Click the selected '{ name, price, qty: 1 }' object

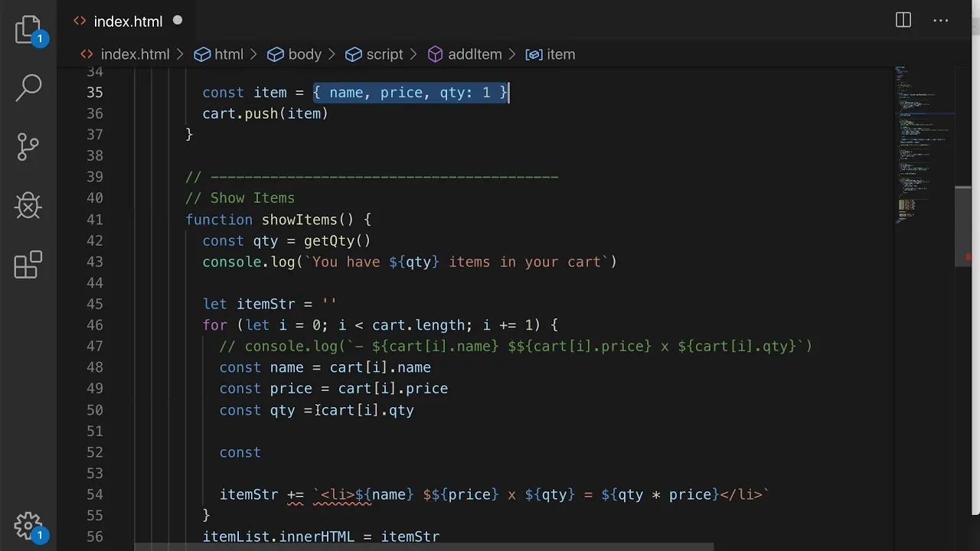tap(410, 93)
